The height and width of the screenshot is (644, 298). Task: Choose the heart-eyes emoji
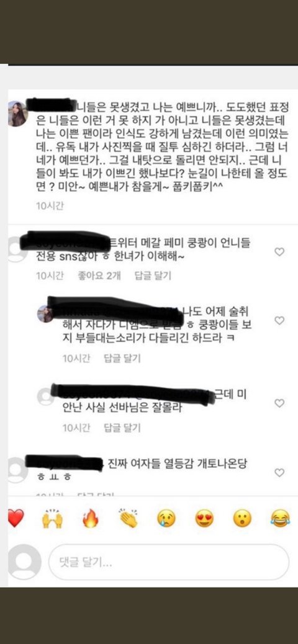click(x=204, y=518)
